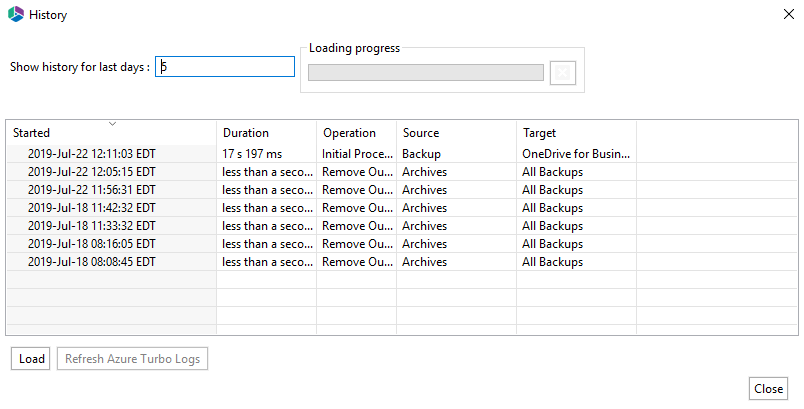Sort by Started column header
Screen dimensions: 804x409
point(111,133)
